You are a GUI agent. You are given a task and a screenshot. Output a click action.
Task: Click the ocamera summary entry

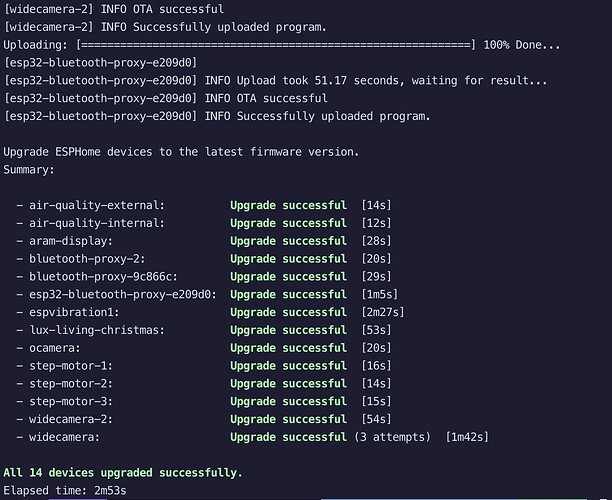[x=203, y=348]
